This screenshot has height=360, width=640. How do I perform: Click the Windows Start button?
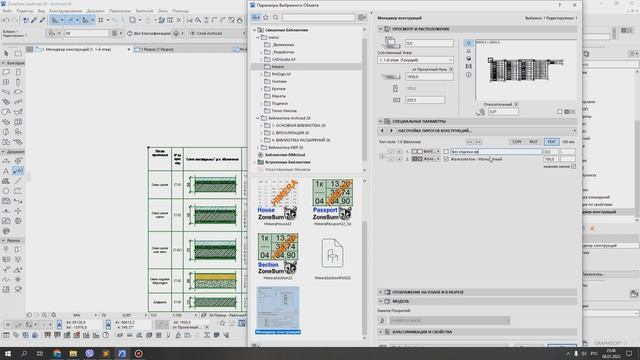tap(7, 353)
